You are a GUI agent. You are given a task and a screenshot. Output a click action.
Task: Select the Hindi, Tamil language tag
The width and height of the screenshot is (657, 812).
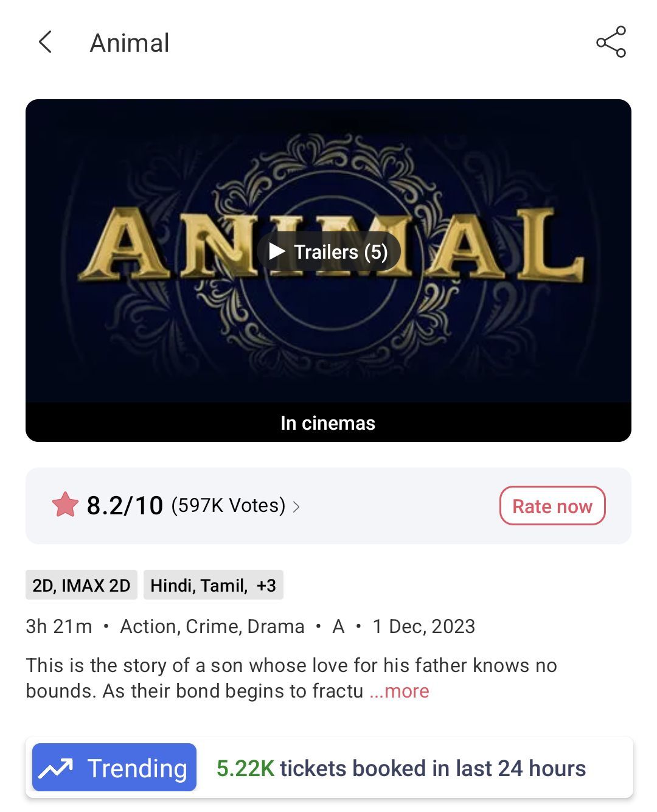[198, 585]
